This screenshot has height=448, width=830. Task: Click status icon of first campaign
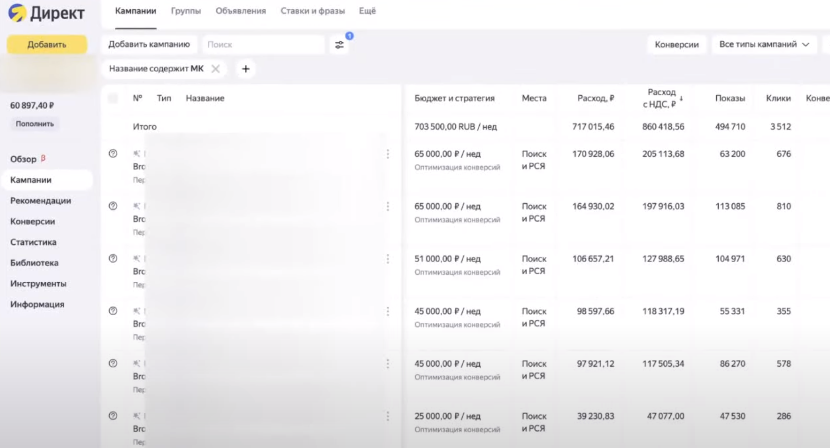[x=113, y=154]
